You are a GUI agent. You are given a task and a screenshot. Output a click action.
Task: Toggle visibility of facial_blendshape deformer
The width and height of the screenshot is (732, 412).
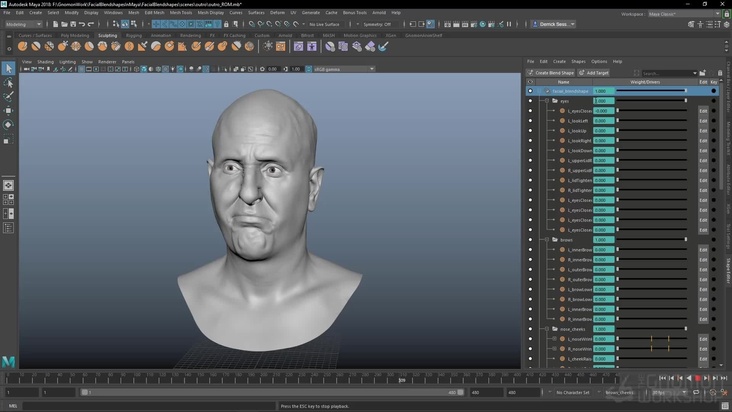pyautogui.click(x=531, y=91)
